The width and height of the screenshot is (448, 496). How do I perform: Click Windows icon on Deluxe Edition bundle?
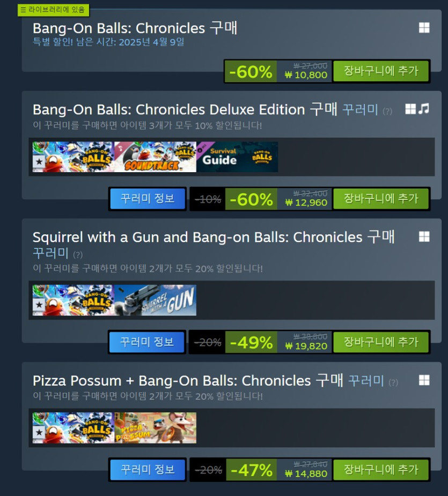pyautogui.click(x=410, y=109)
